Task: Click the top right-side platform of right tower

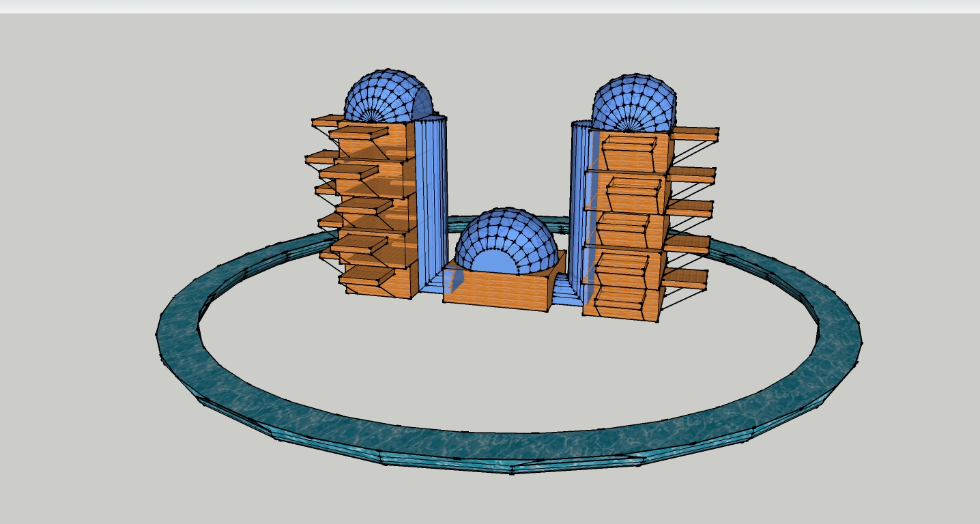Action: [695, 133]
